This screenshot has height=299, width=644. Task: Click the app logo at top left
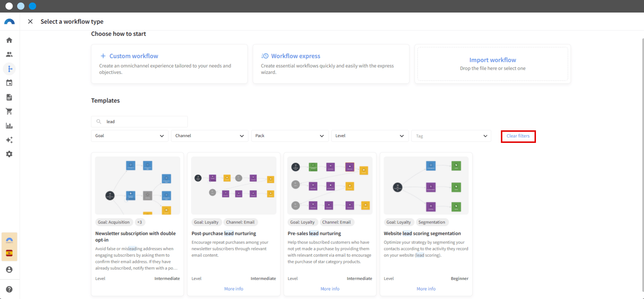(9, 22)
